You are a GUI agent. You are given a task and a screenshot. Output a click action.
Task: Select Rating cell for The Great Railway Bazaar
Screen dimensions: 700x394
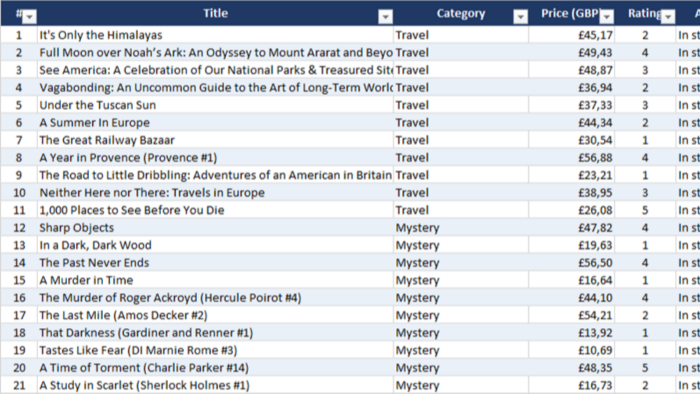(x=645, y=140)
